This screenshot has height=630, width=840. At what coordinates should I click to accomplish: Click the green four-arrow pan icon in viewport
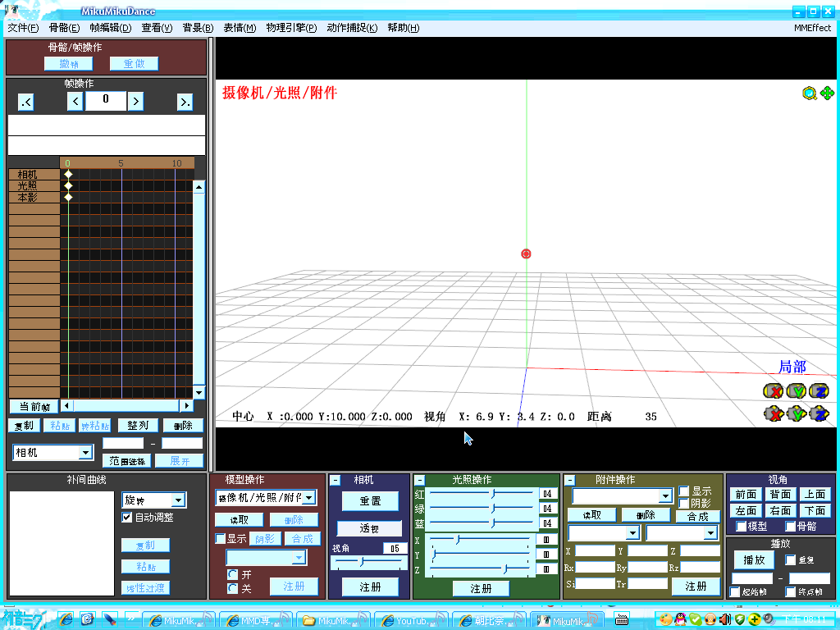[x=827, y=94]
